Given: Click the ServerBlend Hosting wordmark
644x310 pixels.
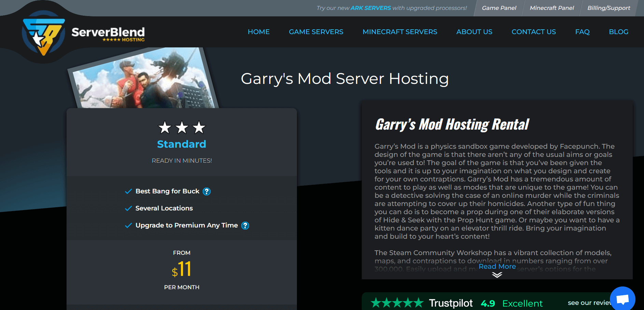Looking at the screenshot, I should click(x=108, y=34).
